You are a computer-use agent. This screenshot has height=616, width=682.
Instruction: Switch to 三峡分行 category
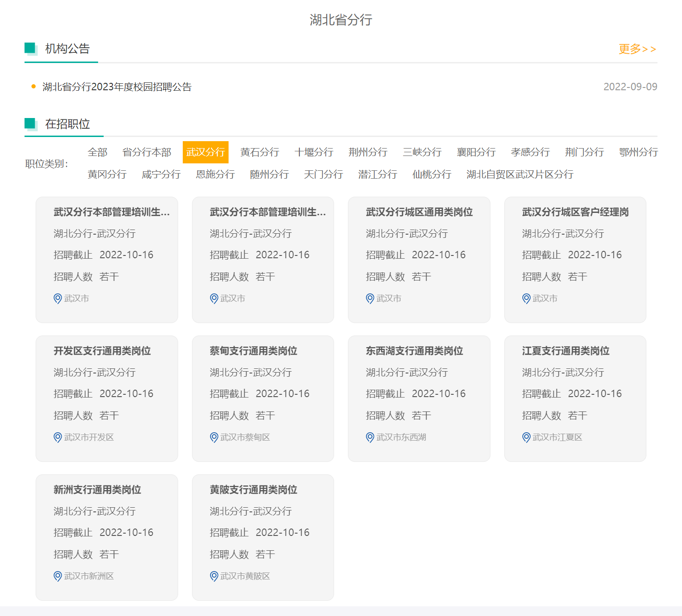tap(422, 152)
